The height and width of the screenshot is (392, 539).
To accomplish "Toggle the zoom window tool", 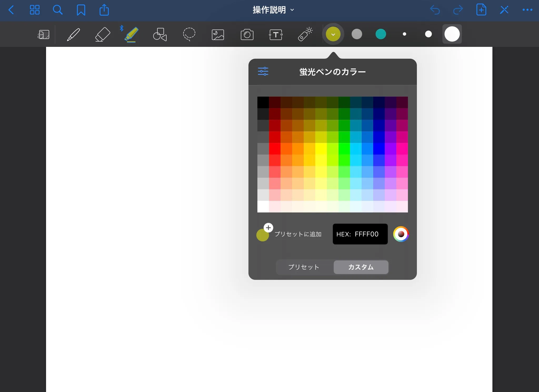I will tap(44, 34).
